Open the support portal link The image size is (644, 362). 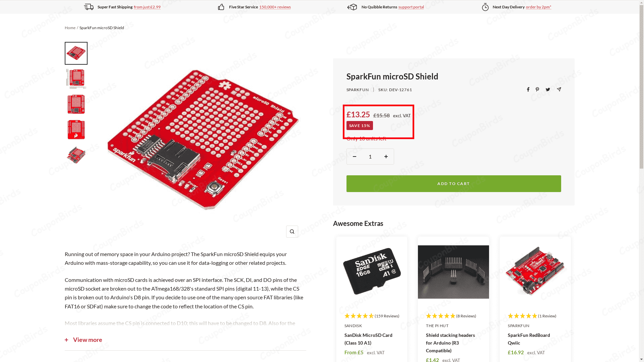(x=411, y=7)
